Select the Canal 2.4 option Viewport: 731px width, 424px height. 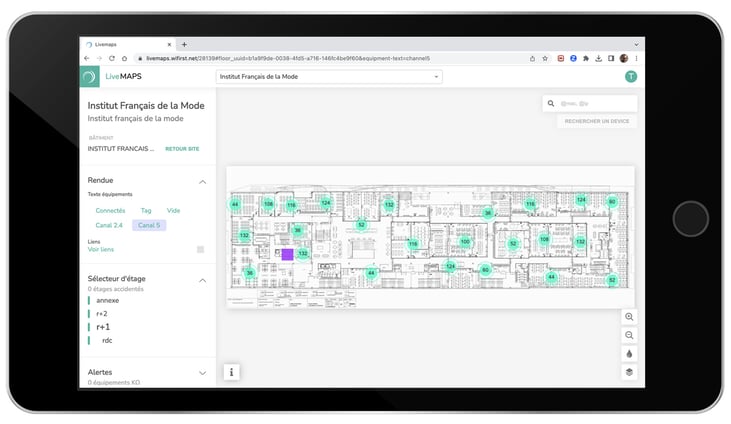[109, 225]
